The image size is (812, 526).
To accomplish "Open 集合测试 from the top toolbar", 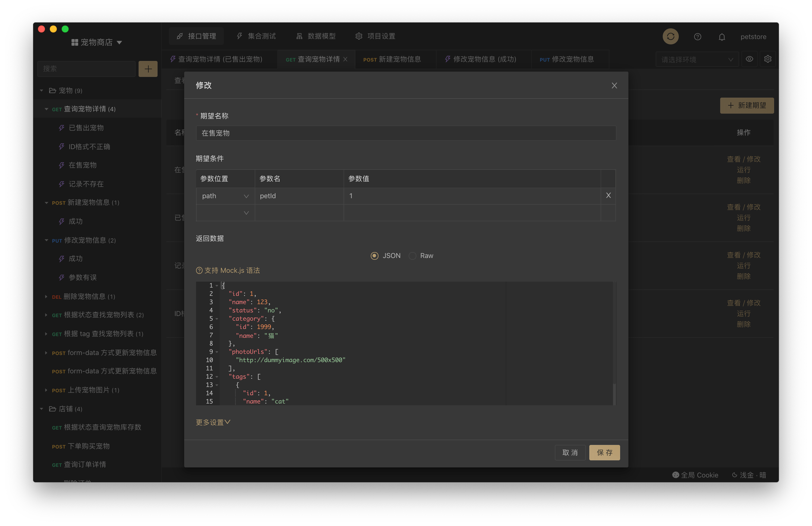I will click(x=239, y=36).
